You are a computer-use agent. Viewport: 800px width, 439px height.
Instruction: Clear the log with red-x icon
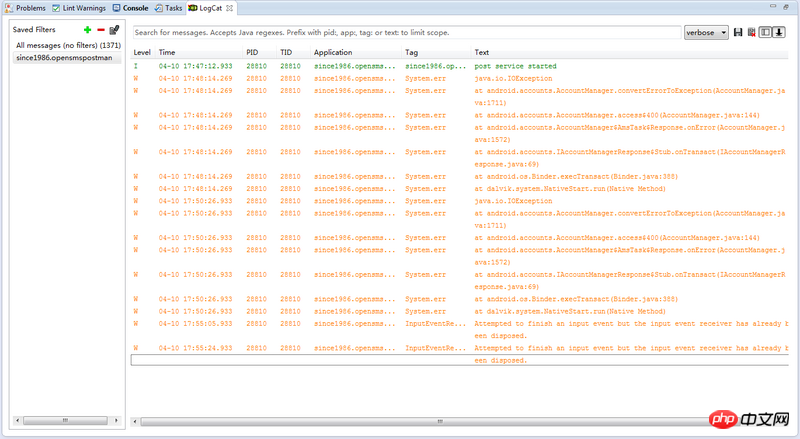[x=752, y=32]
